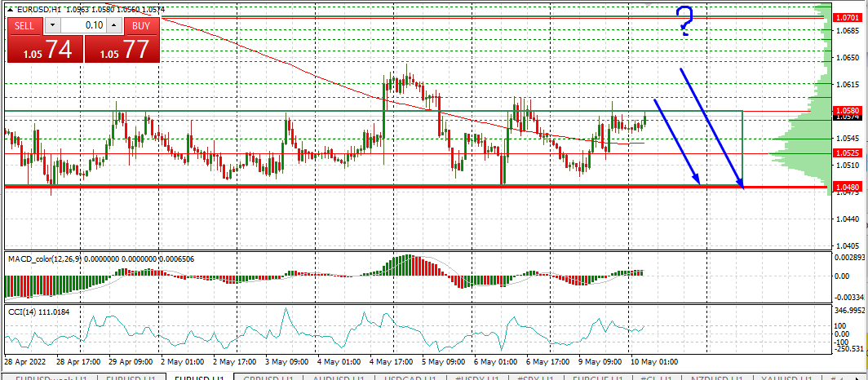Image resolution: width=868 pixels, height=380 pixels.
Task: Click the 1.0685 price scale value
Action: 848,31
